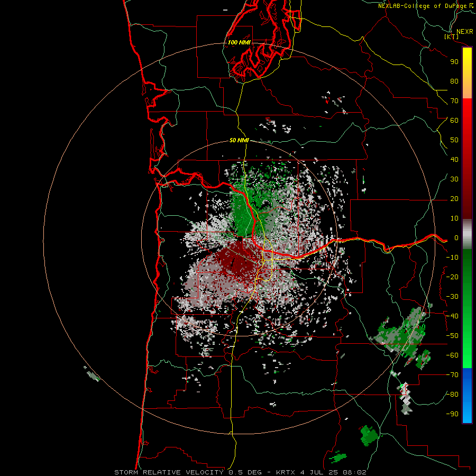The width and height of the screenshot is (476, 476).
Task: Click the positive 70 scale label
Action: 454,101
